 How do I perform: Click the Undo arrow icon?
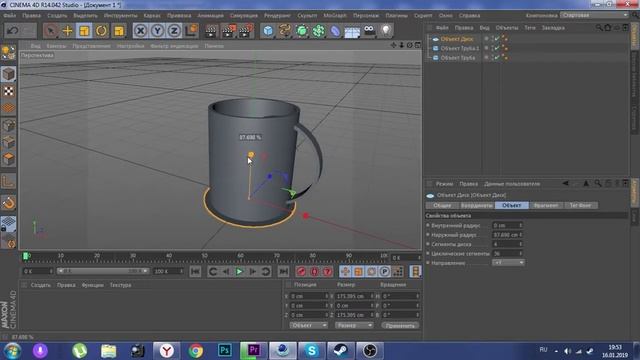click(x=13, y=31)
